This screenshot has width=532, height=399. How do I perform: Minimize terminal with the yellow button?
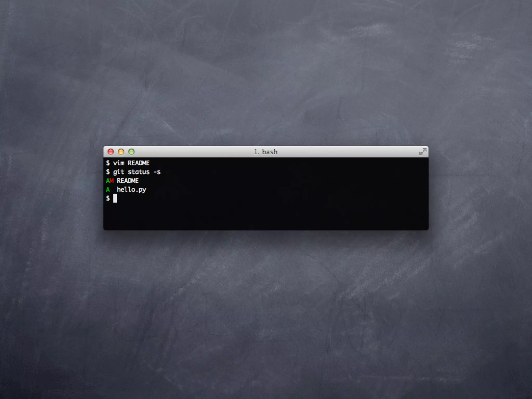(x=121, y=152)
